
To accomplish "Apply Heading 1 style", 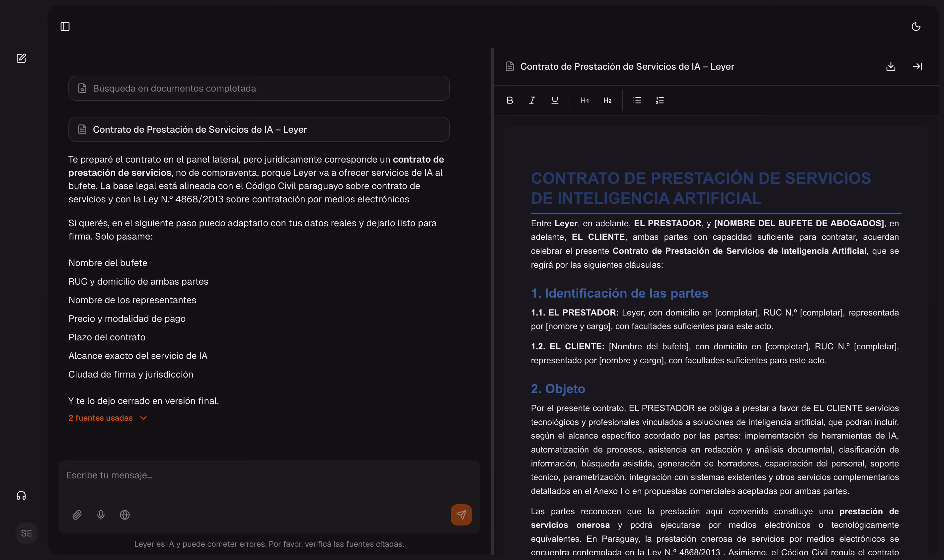I will (x=584, y=100).
